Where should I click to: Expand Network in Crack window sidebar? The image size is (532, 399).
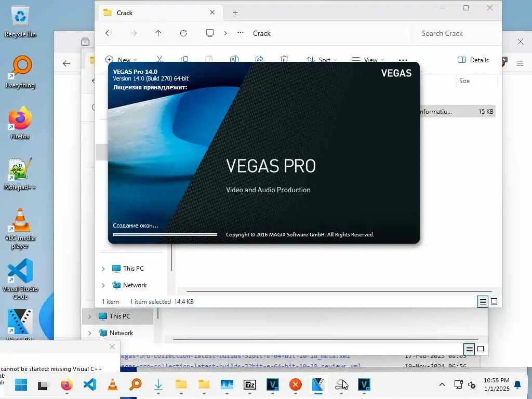pos(103,285)
